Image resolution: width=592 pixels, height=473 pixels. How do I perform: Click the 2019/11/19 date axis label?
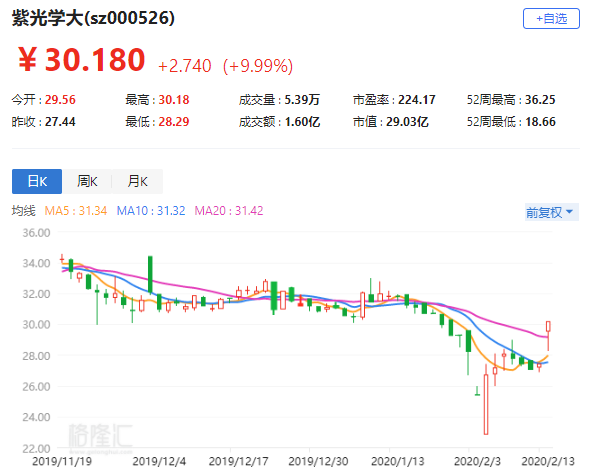pyautogui.click(x=62, y=461)
